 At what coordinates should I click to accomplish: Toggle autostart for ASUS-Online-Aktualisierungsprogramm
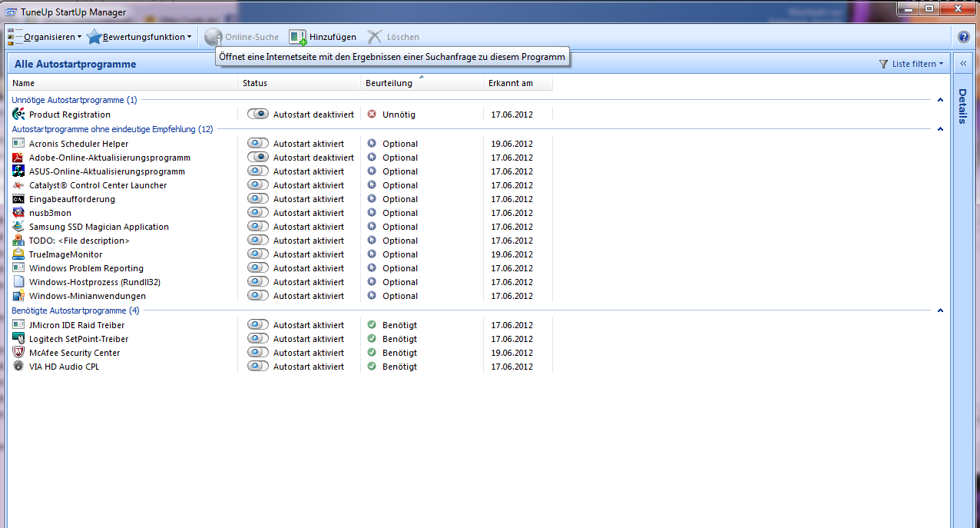[x=258, y=171]
